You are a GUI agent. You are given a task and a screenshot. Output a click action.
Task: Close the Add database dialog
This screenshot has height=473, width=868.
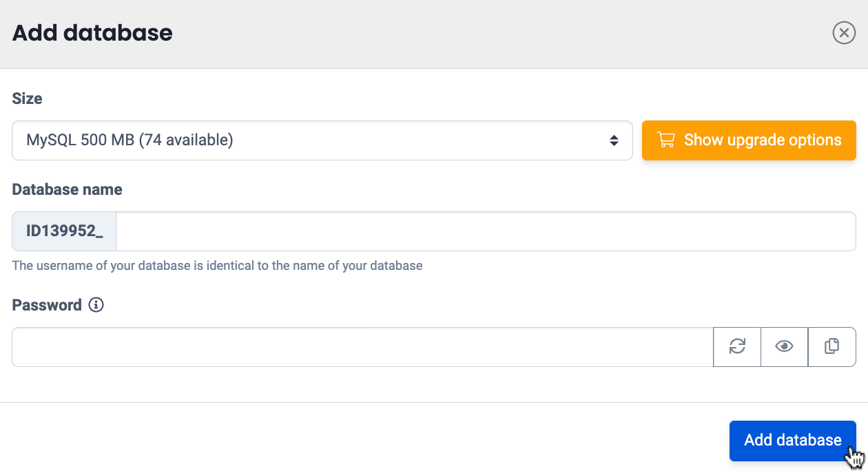point(843,32)
